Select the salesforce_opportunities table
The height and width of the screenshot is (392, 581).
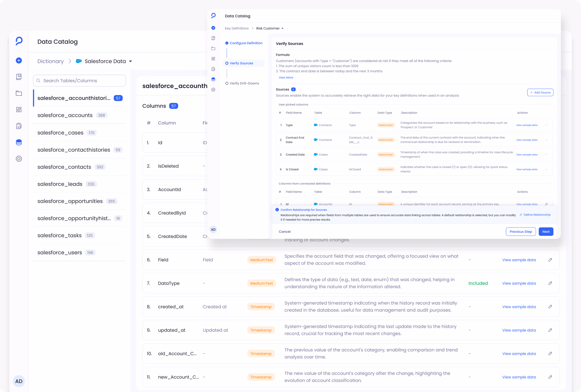pyautogui.click(x=79, y=201)
